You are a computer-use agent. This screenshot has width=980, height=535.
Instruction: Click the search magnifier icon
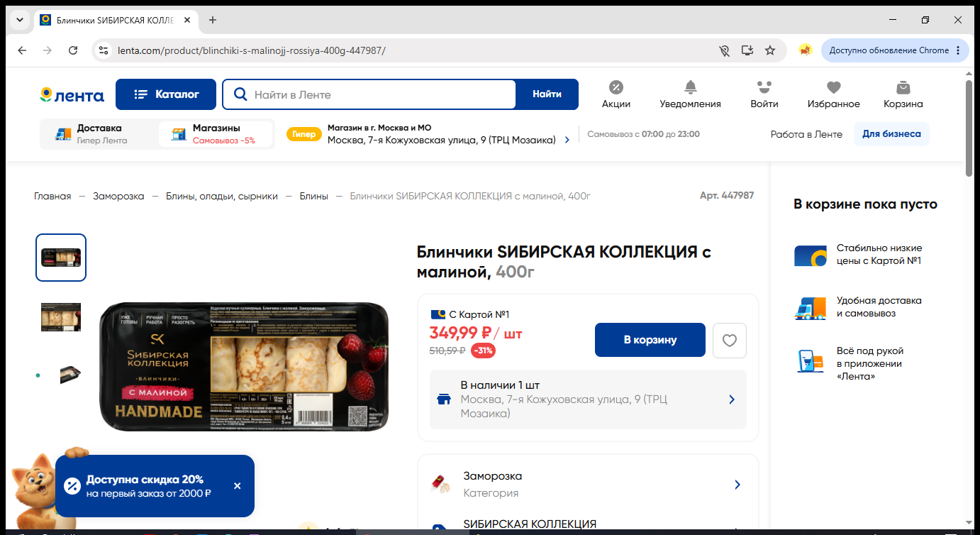coord(240,94)
